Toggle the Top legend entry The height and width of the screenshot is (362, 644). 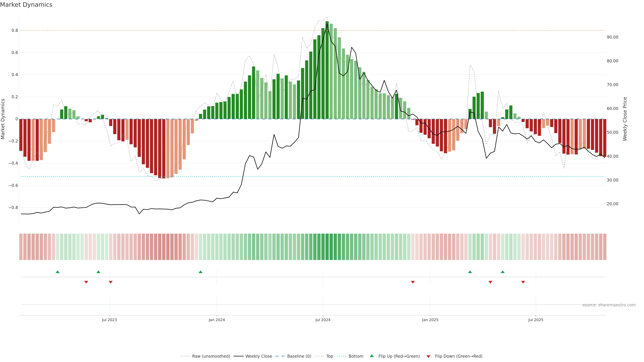click(330, 356)
